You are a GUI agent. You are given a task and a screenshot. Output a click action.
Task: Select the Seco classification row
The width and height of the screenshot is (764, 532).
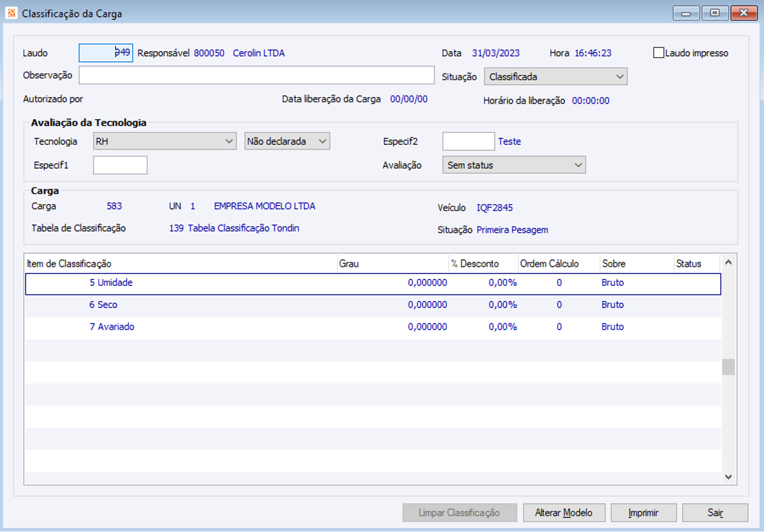[103, 305]
